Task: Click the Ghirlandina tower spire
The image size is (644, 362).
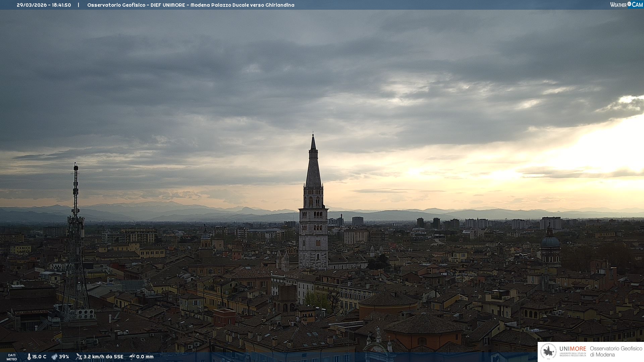Action: coord(313,168)
